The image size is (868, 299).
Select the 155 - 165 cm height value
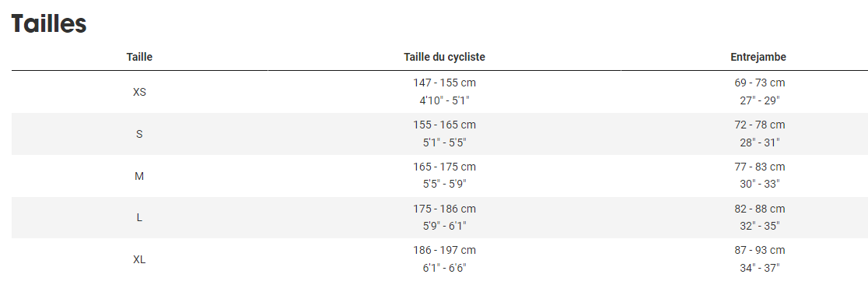point(445,125)
